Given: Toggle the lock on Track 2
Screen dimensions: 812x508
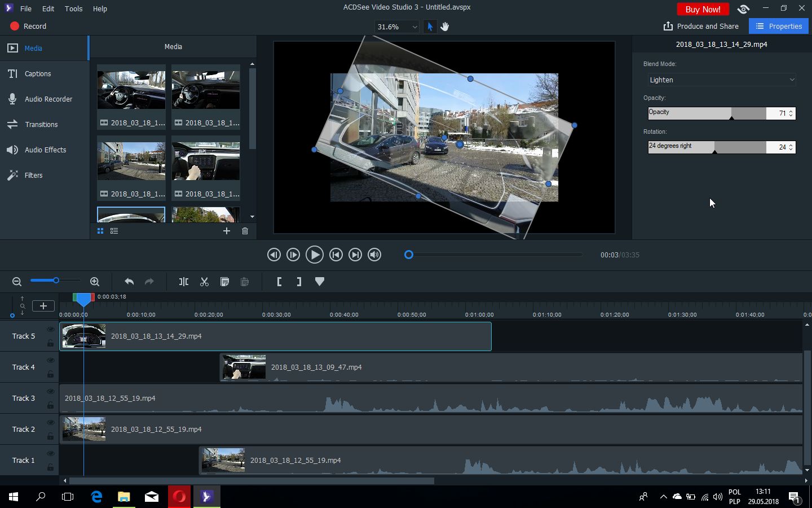Looking at the screenshot, I should [50, 436].
